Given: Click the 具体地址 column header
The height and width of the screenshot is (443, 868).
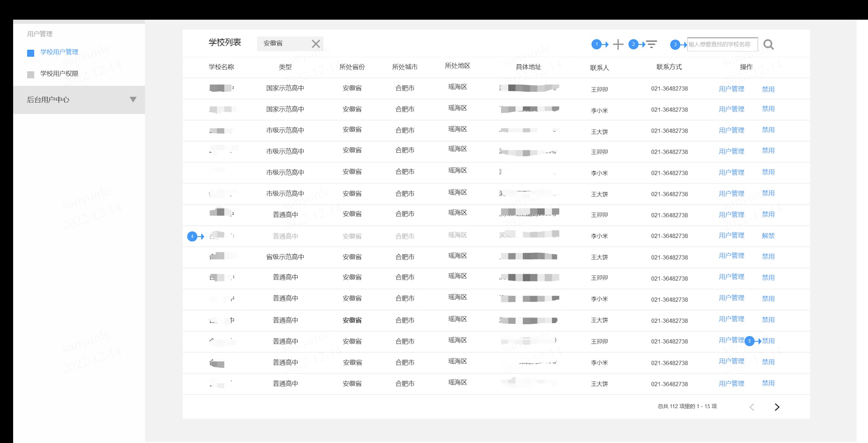Looking at the screenshot, I should click(x=528, y=67).
